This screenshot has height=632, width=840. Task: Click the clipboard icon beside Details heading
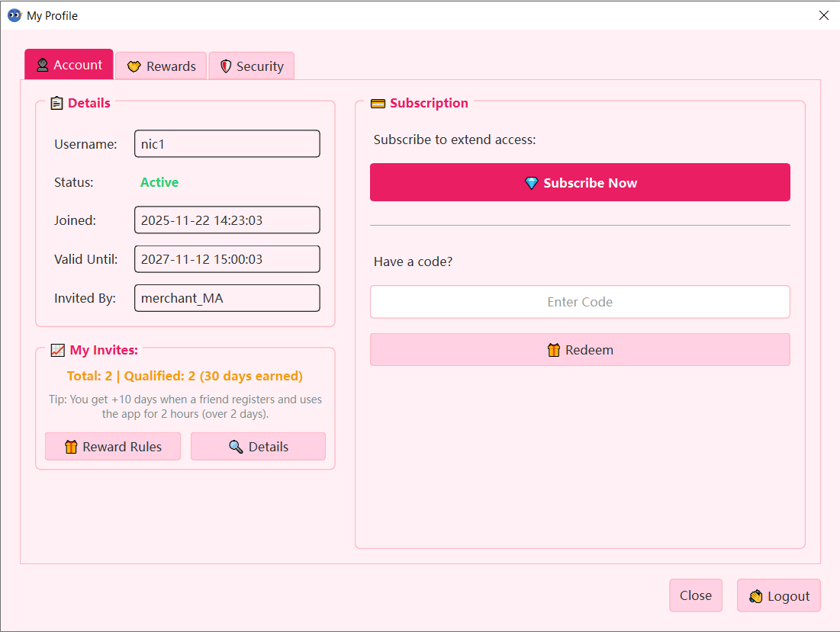tap(56, 104)
